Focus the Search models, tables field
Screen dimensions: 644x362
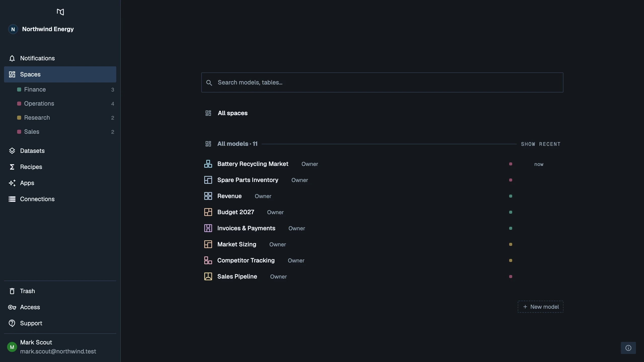tap(382, 82)
